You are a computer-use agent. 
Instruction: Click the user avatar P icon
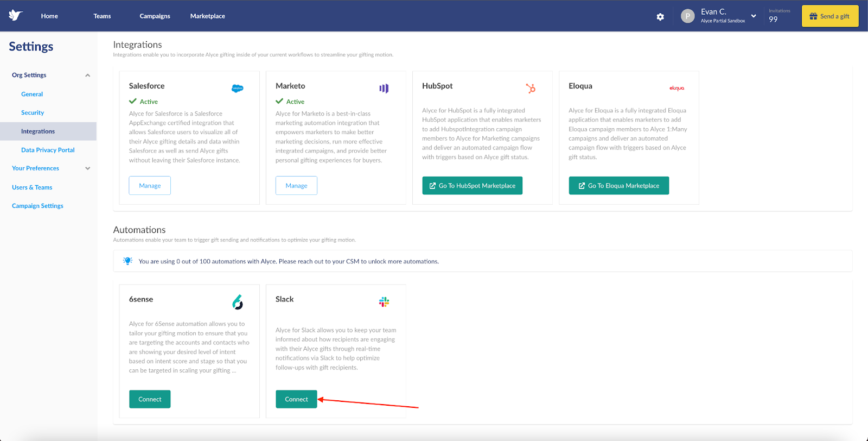pyautogui.click(x=687, y=16)
